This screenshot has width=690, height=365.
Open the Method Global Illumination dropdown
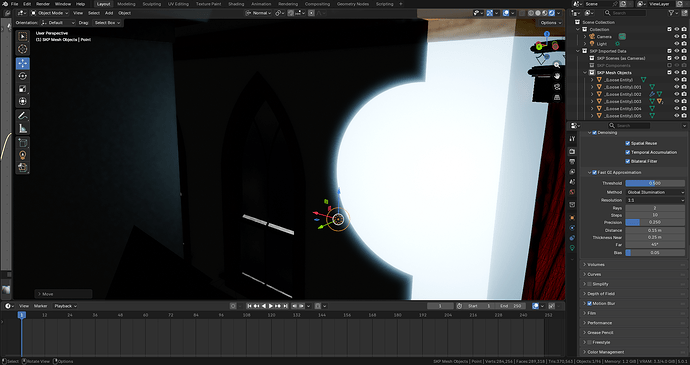coord(655,192)
